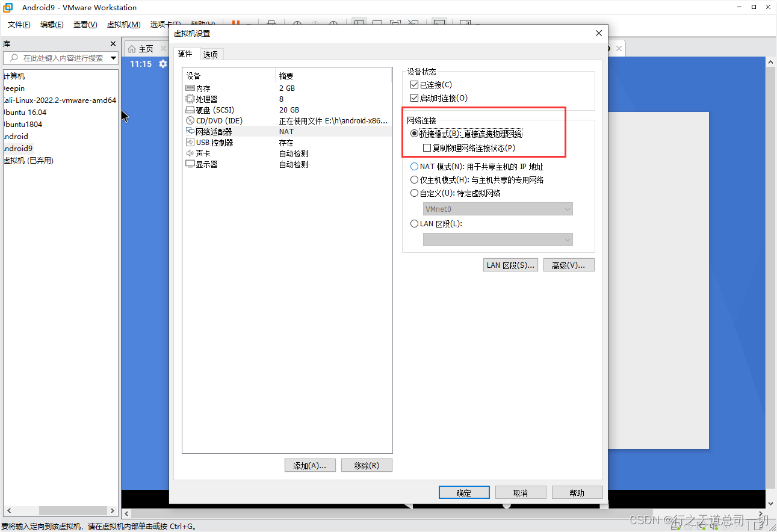Open the 文件(F) menu

pos(19,25)
